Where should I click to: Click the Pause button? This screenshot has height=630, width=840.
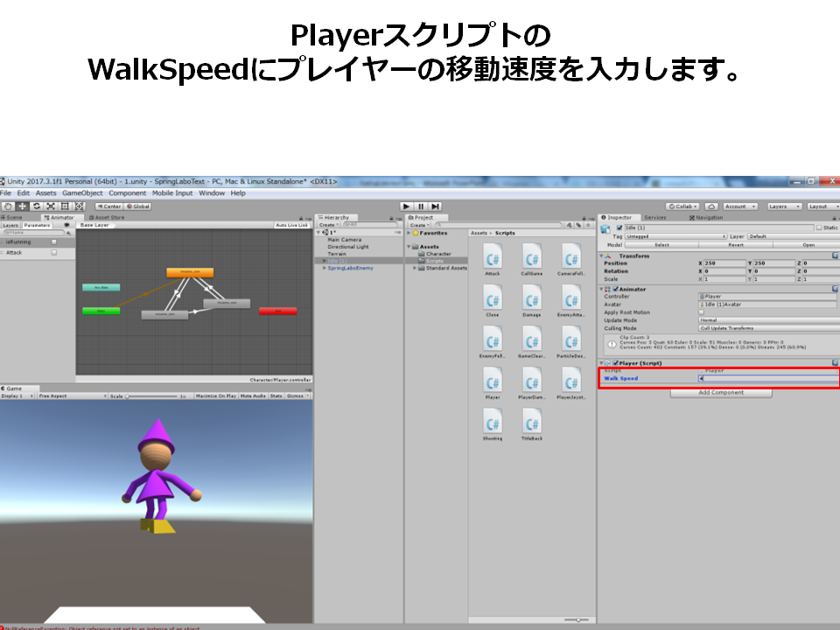[421, 206]
